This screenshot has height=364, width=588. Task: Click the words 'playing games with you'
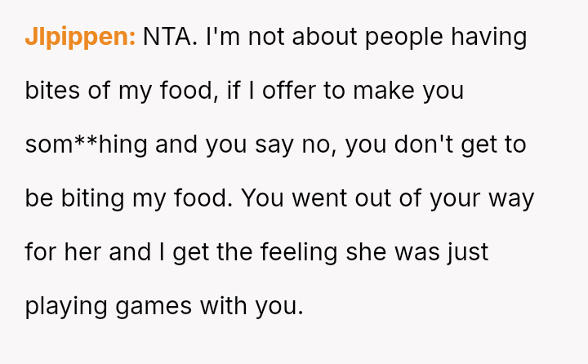(164, 306)
